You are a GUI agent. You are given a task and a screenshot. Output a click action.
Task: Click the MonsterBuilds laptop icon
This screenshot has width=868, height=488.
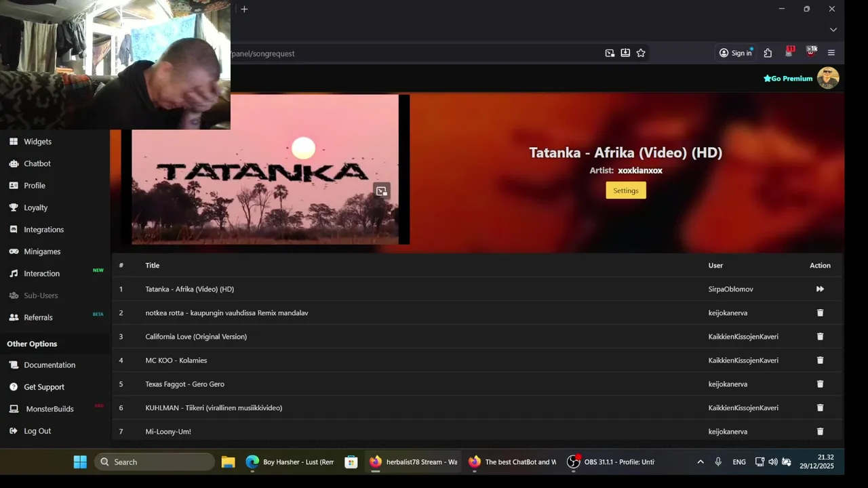pos(14,409)
